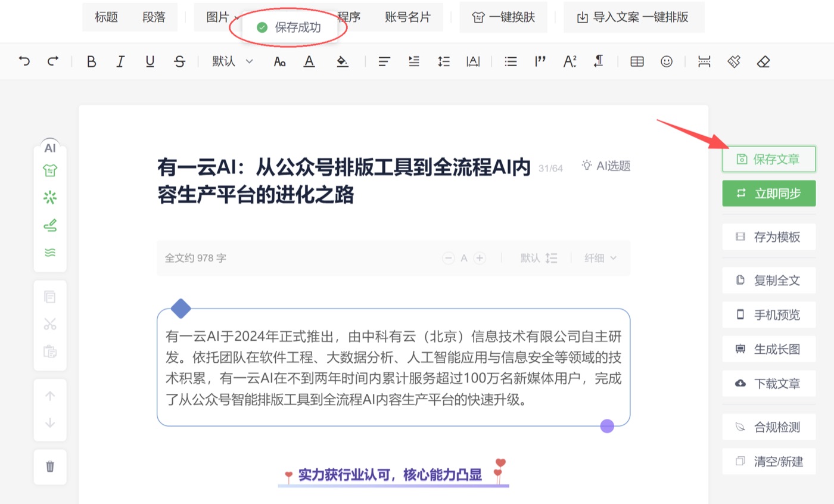Click the AI badge on left sidebar
Image resolution: width=834 pixels, height=504 pixels.
point(50,148)
